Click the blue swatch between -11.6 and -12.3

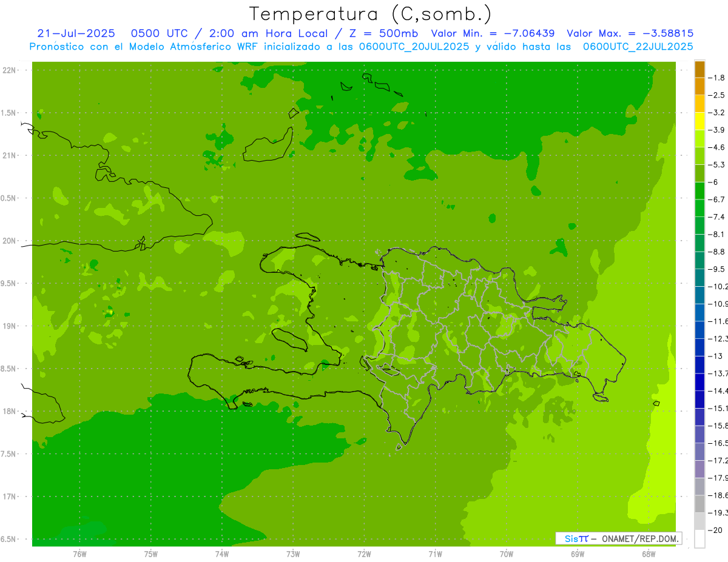point(699,330)
